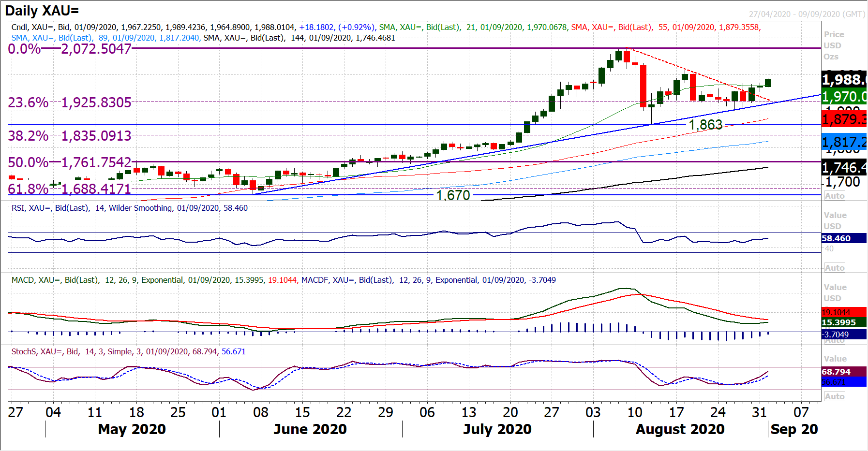Click the 31 date label on time axis
The image size is (868, 451).
pos(760,412)
